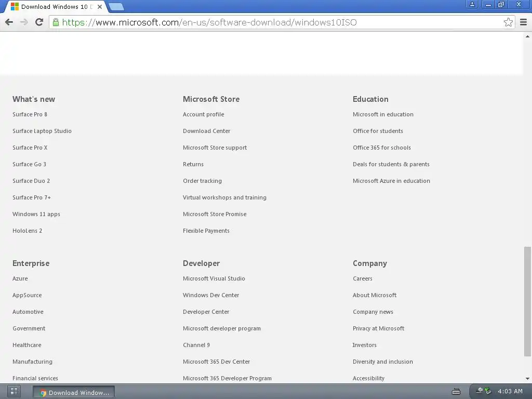Open Microsoft 365 Dev Center link
Screen dimensions: 532x399
[217, 362]
